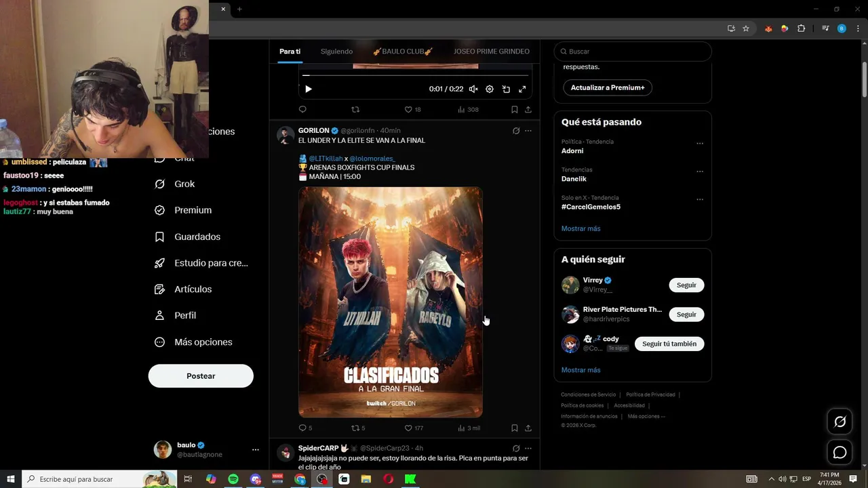Open floating messages chat button
868x488 pixels.
840,452
